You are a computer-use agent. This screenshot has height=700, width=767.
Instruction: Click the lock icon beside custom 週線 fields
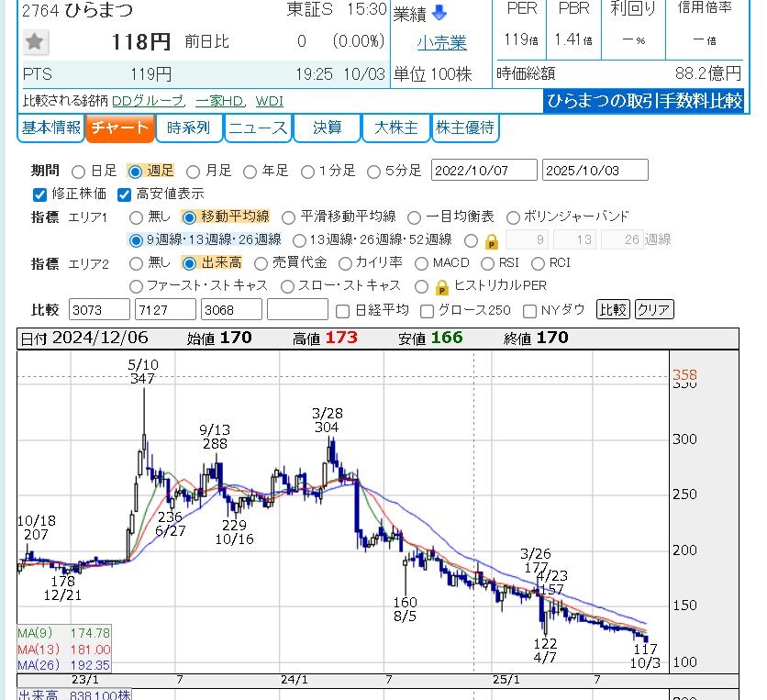492,240
